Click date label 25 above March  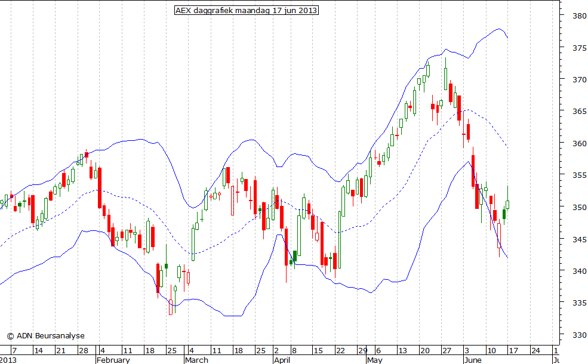(x=172, y=351)
